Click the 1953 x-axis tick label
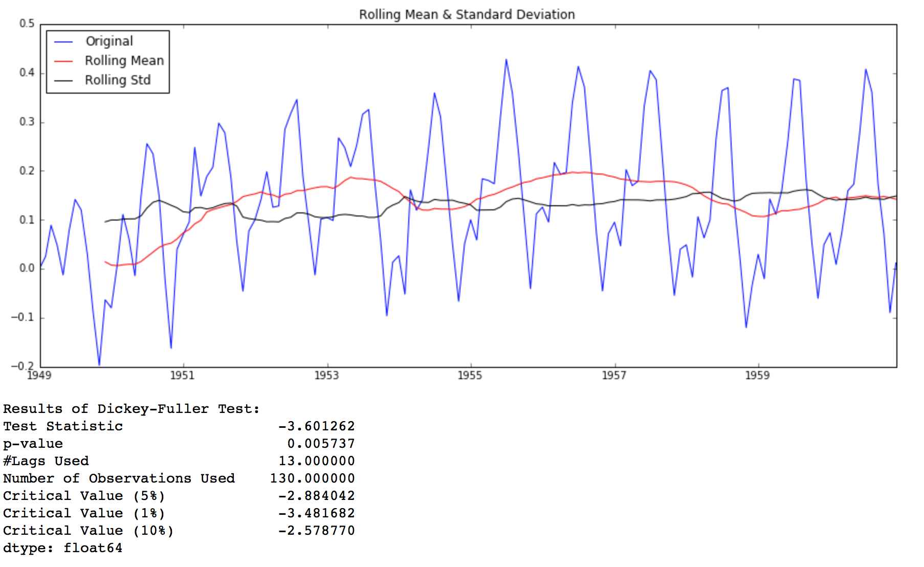This screenshot has height=567, width=924. point(326,376)
